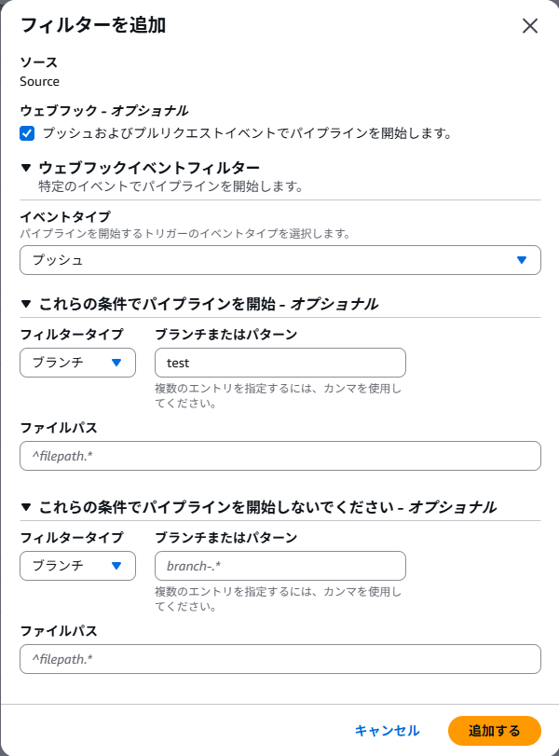Click triangle icon beside パイプラインを開始しないでください heading
Screen dimensions: 559x756
click(x=26, y=507)
